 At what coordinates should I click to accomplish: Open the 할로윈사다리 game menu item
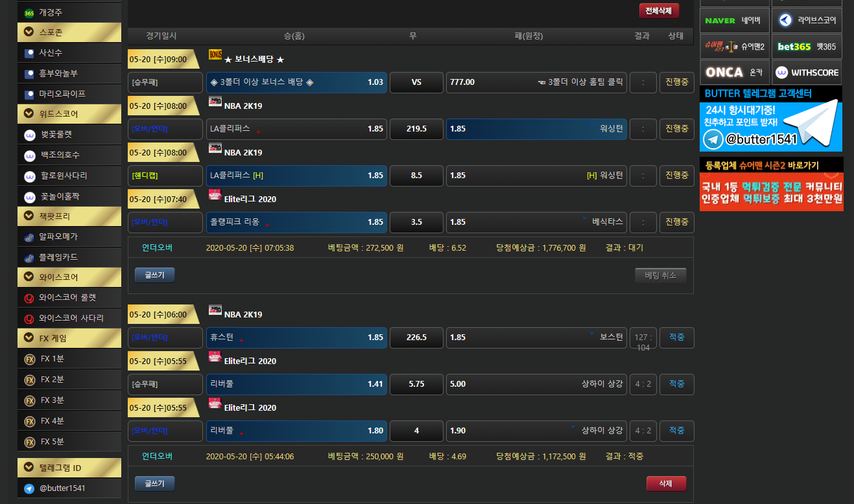click(63, 176)
